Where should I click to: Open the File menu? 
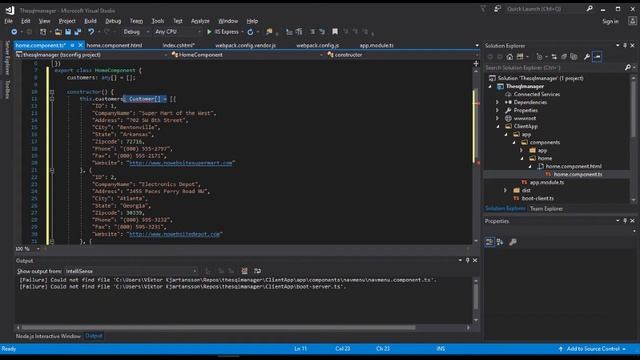click(8, 21)
